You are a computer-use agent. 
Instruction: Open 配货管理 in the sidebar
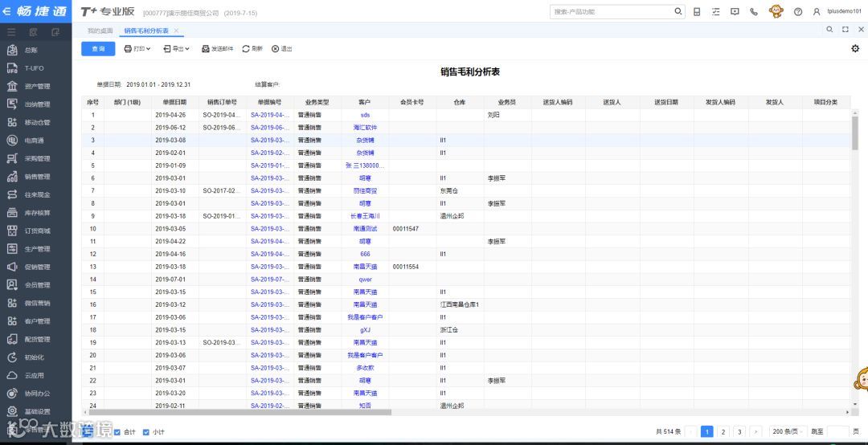35,339
